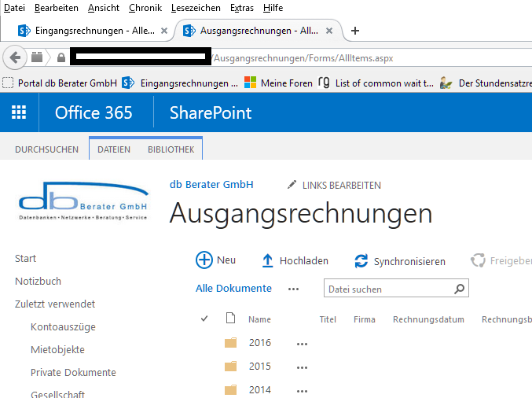Image resolution: width=532 pixels, height=398 pixels.
Task: Click LINKS BEARBEITEN
Action: [x=342, y=186]
